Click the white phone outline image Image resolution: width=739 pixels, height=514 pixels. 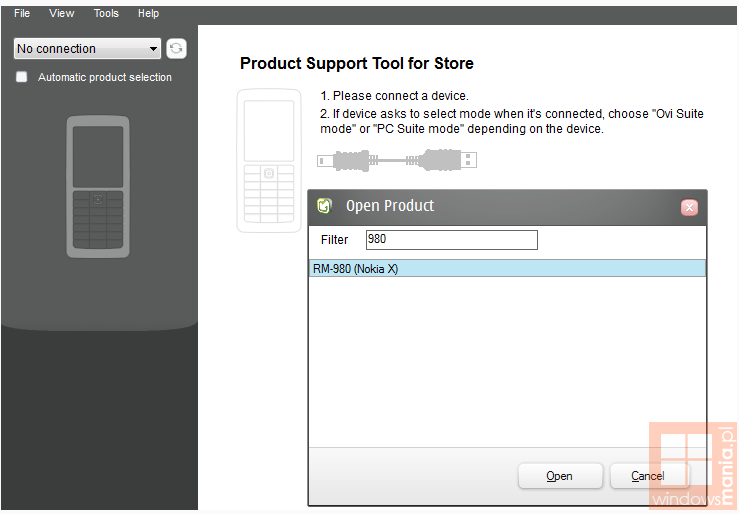click(269, 161)
